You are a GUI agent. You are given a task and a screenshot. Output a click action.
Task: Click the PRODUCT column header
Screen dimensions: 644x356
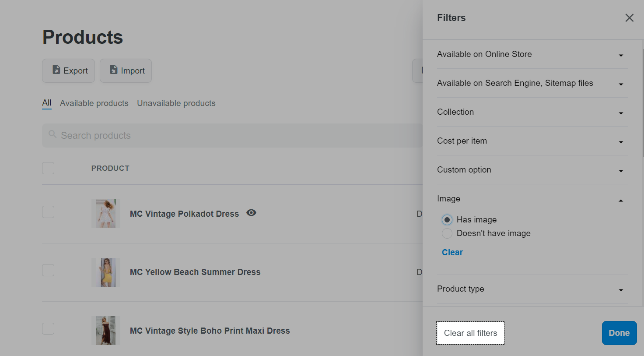click(x=110, y=168)
